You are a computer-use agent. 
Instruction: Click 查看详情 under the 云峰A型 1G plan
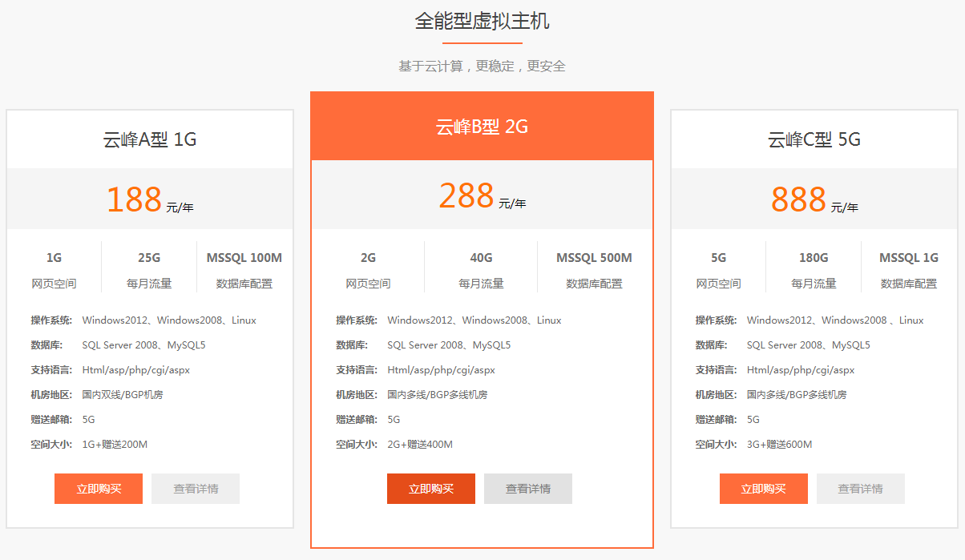tap(196, 489)
